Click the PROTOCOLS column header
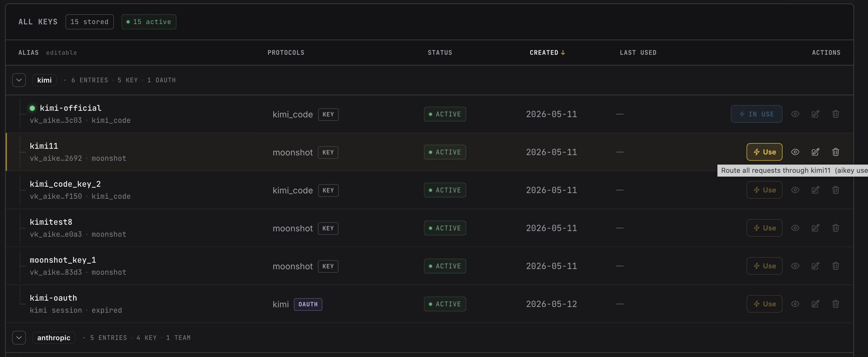 (286, 53)
